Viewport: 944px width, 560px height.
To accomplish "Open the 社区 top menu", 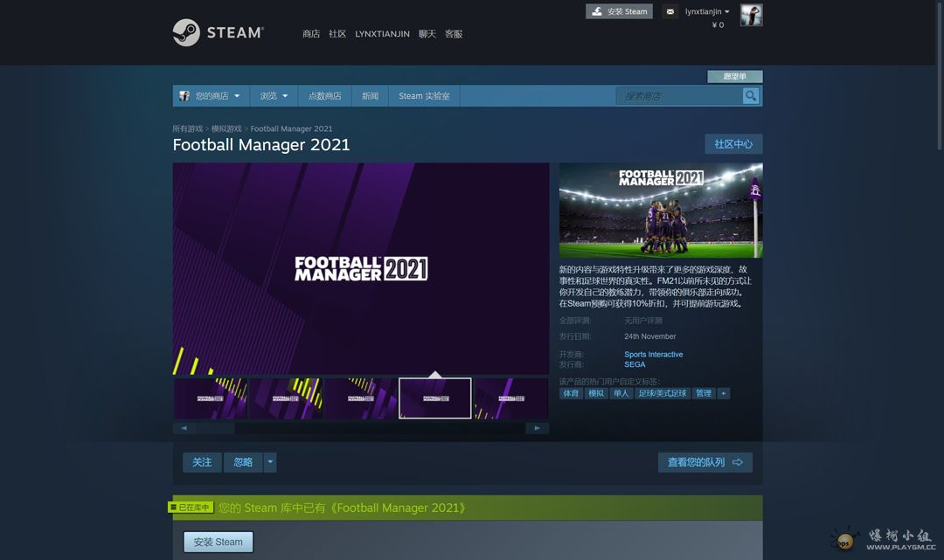I will pyautogui.click(x=337, y=34).
